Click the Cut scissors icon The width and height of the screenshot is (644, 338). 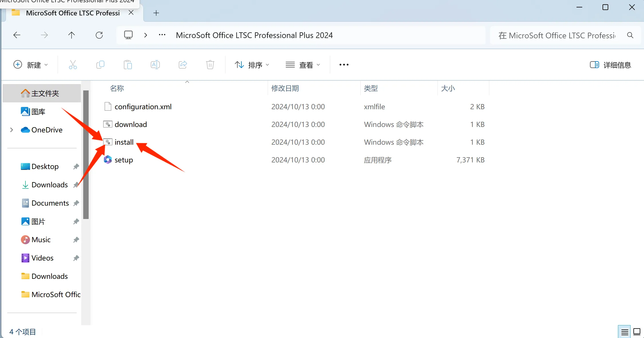73,65
